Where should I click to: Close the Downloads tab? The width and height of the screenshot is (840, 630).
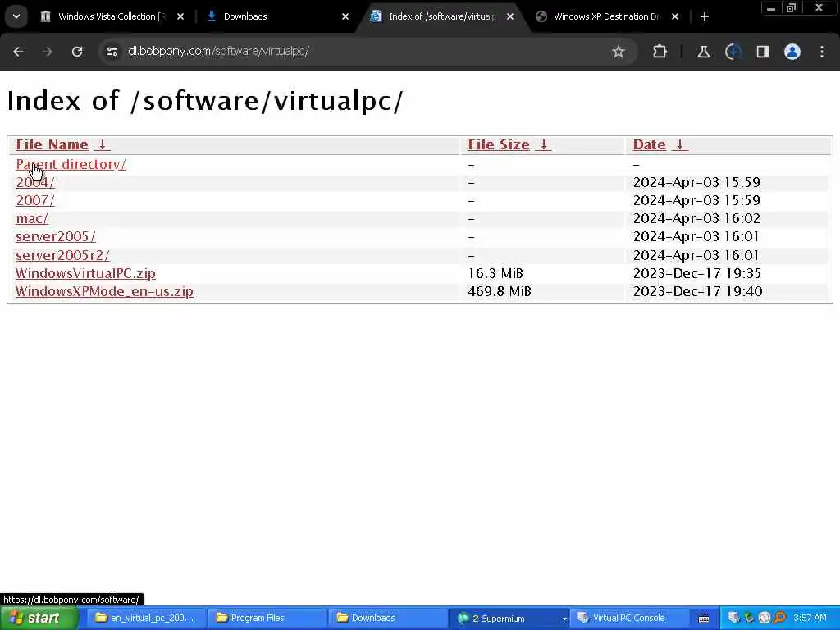pos(345,16)
